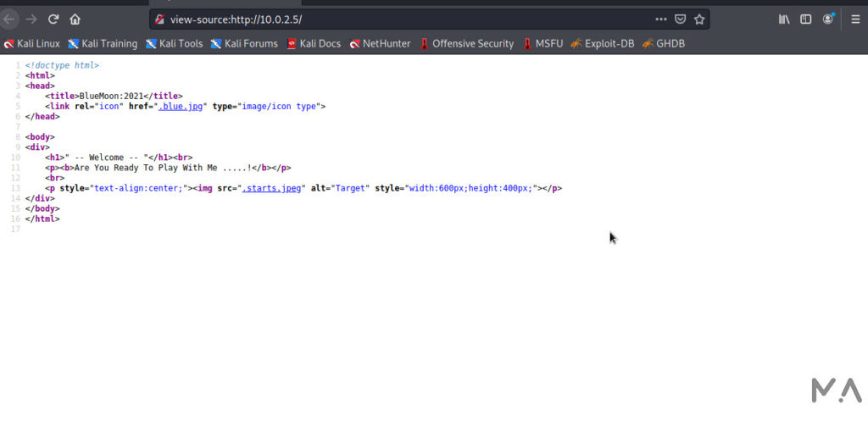Viewport: 868px width, 421px height.
Task: Open the .starts.jpeg image link
Action: pos(273,188)
